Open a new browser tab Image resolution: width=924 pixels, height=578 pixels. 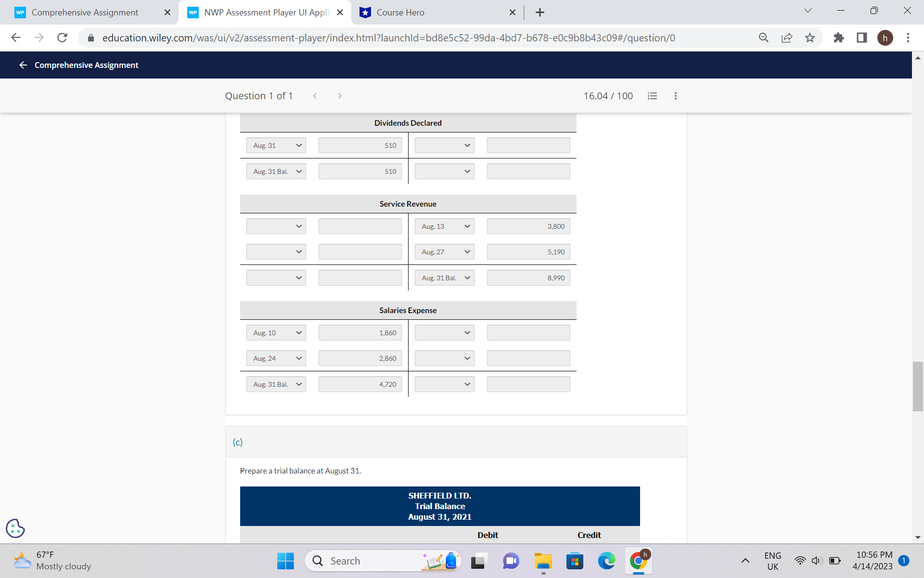tap(540, 12)
